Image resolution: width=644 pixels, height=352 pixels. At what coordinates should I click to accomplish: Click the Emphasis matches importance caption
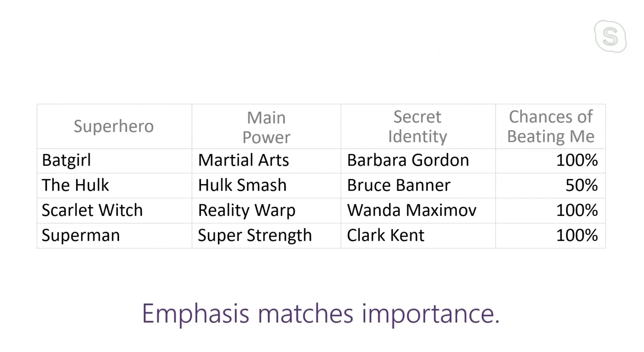tap(321, 314)
